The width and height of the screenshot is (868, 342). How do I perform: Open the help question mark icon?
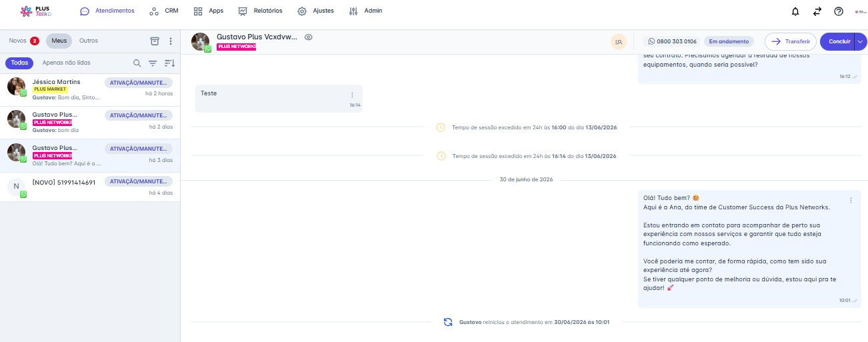tap(839, 11)
